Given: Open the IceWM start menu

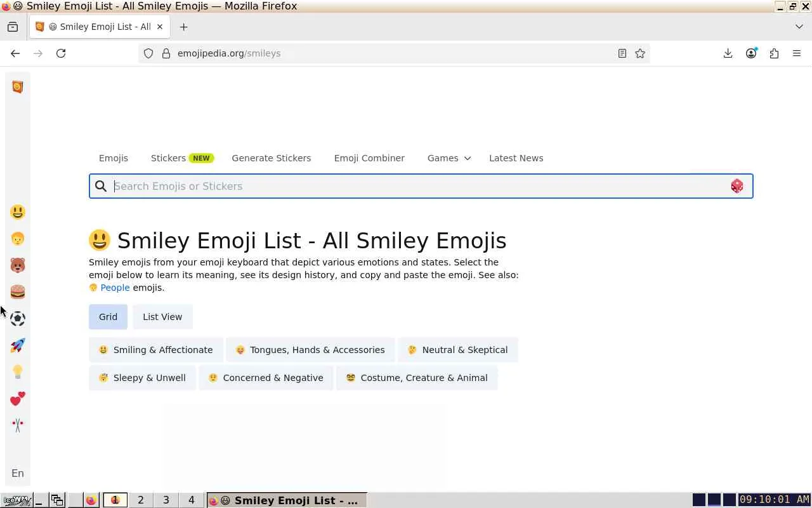Looking at the screenshot, I should tap(16, 500).
